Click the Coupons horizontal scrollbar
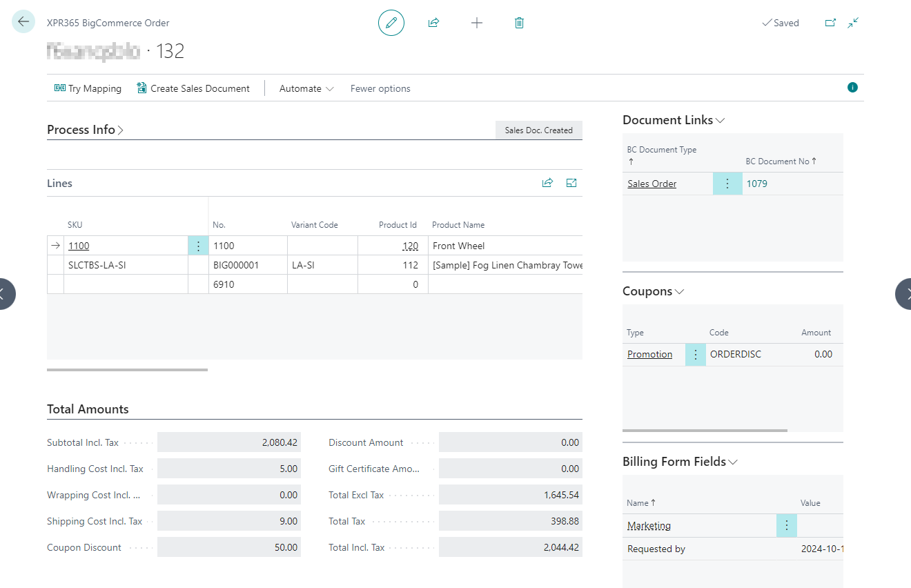Image resolution: width=911 pixels, height=588 pixels. coord(705,431)
